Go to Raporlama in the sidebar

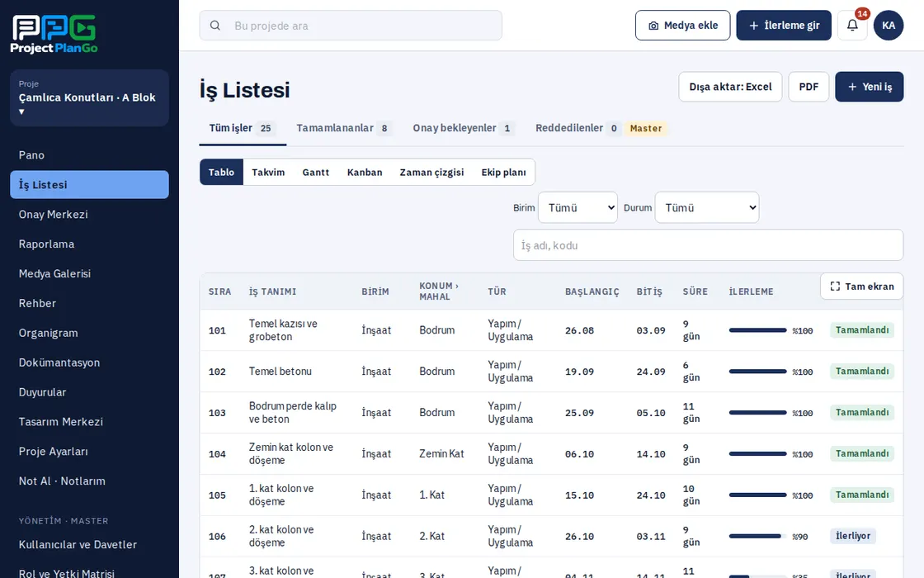(90, 244)
